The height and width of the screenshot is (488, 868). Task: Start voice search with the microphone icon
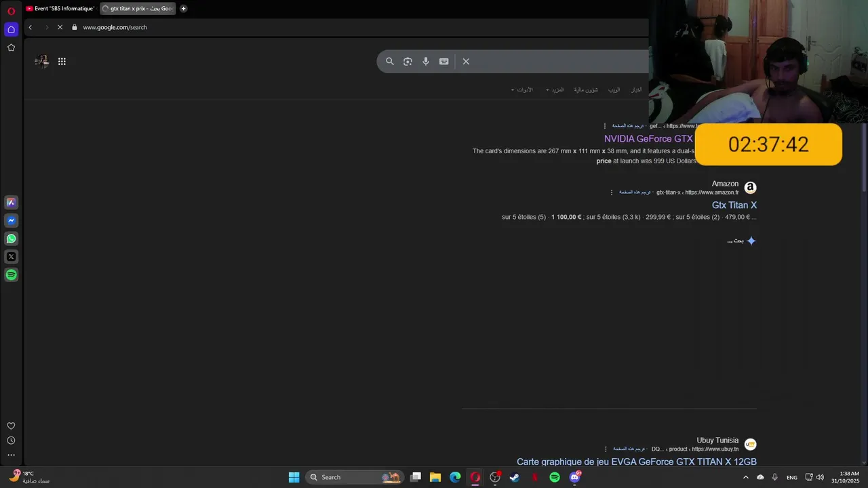tap(426, 61)
